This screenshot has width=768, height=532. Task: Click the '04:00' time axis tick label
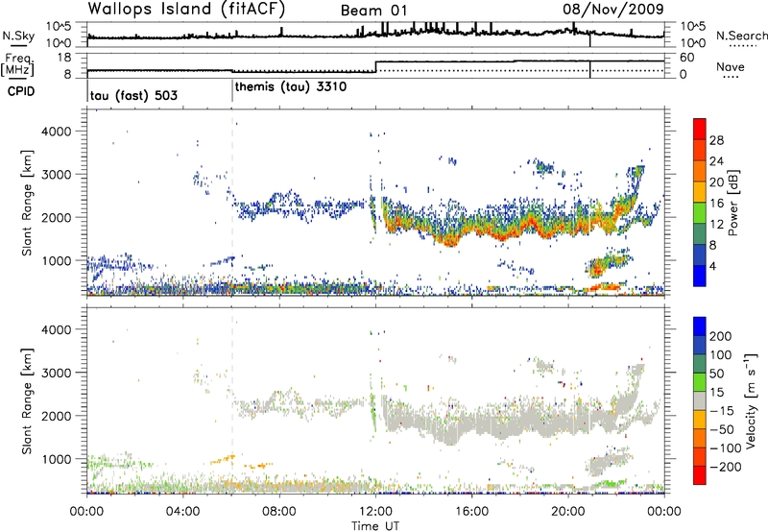tap(183, 511)
